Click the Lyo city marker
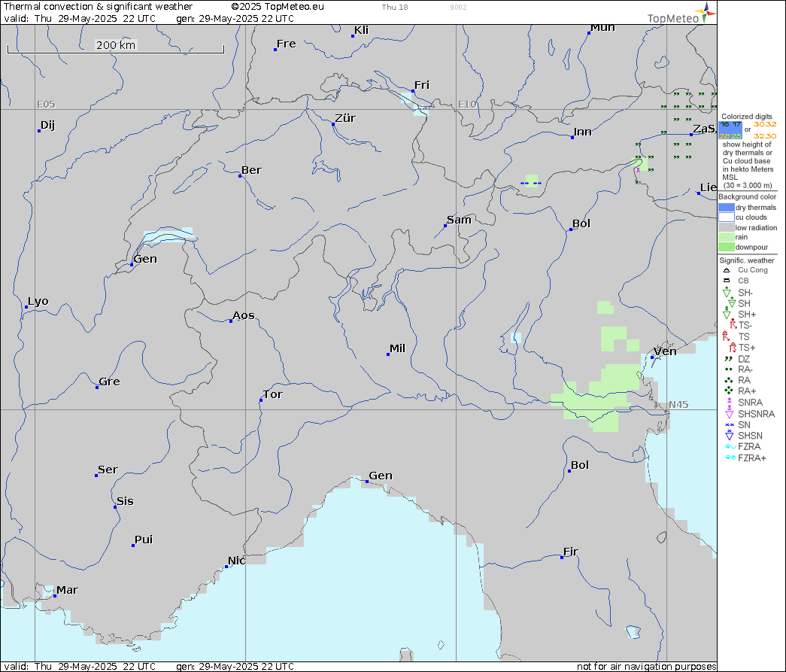 [26, 306]
